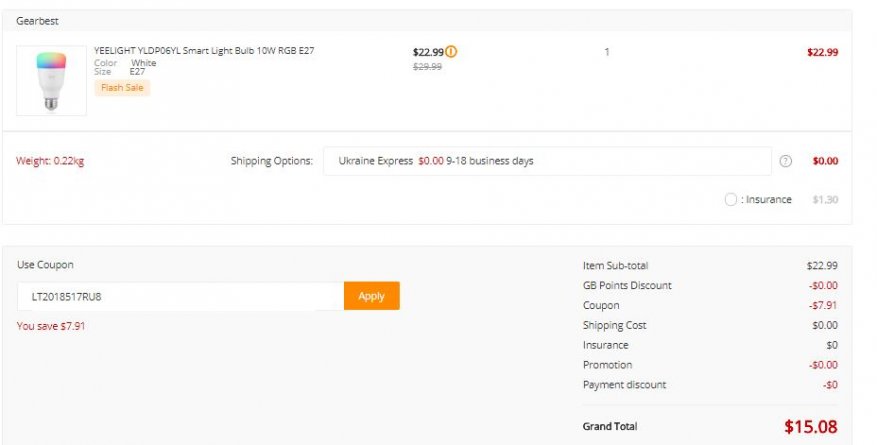This screenshot has width=877, height=445.
Task: Click the Flash Sale badge
Action: point(122,88)
